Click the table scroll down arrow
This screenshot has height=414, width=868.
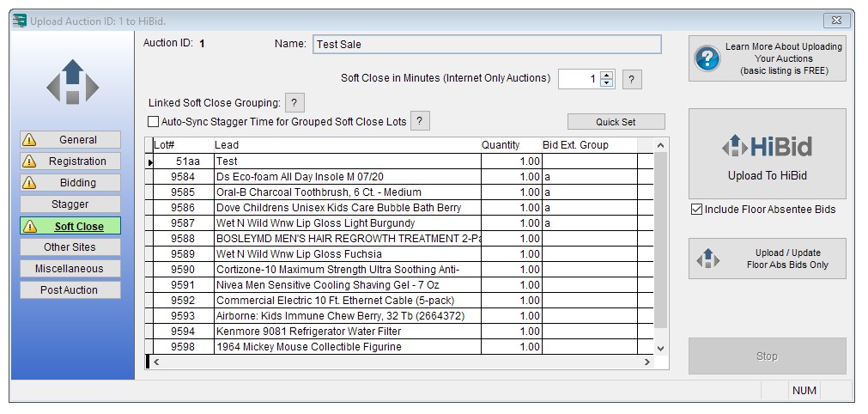click(660, 348)
